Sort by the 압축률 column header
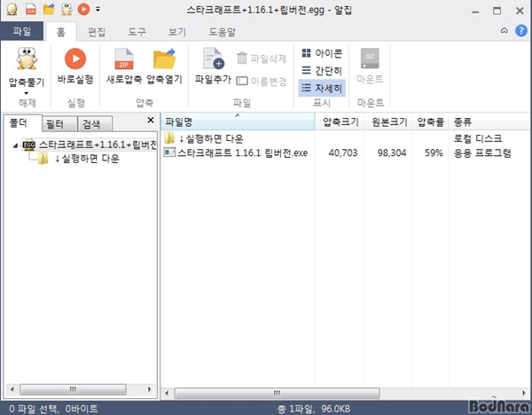Screen dimensions: 532x415 (431, 121)
